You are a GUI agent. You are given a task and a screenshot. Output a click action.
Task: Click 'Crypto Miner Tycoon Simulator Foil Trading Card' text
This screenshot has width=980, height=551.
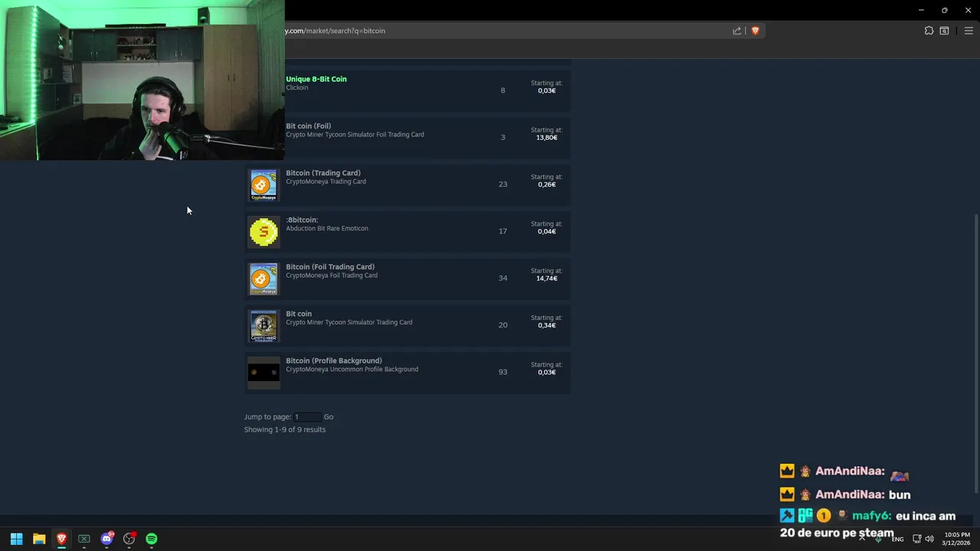pyautogui.click(x=354, y=135)
